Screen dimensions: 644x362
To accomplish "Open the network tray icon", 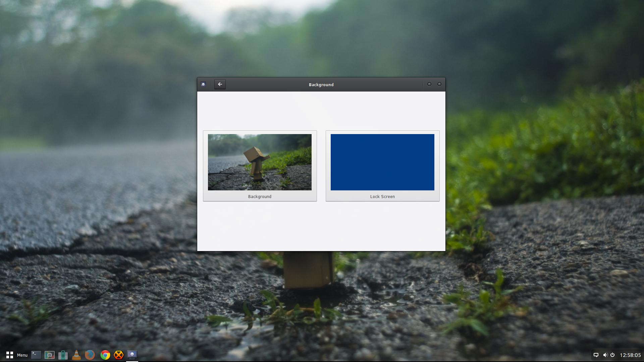I will tap(596, 355).
